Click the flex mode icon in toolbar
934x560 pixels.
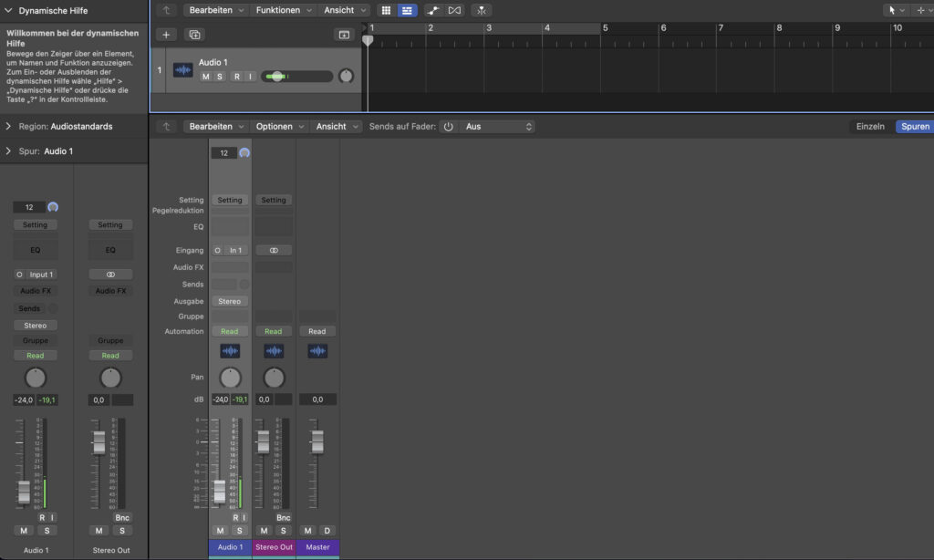[x=454, y=10]
